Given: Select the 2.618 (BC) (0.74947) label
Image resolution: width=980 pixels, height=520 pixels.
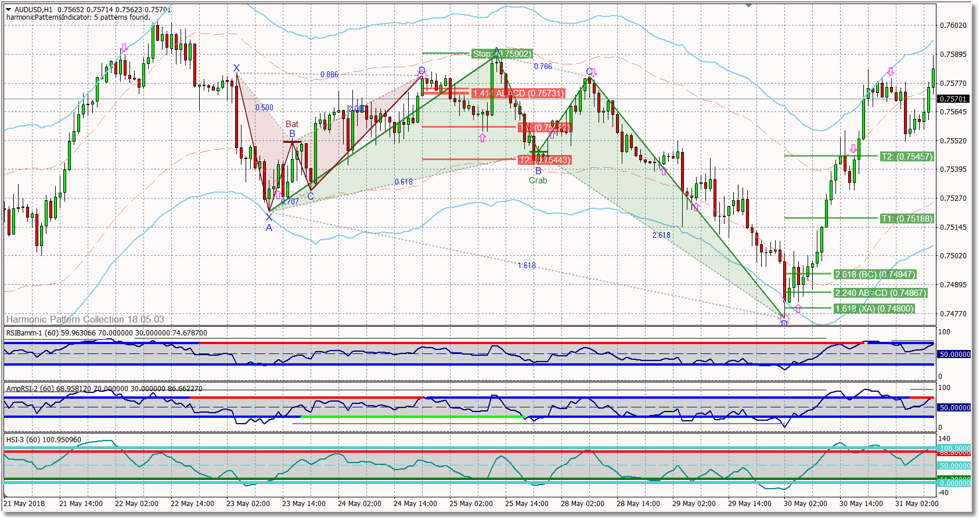Looking at the screenshot, I should coord(875,275).
